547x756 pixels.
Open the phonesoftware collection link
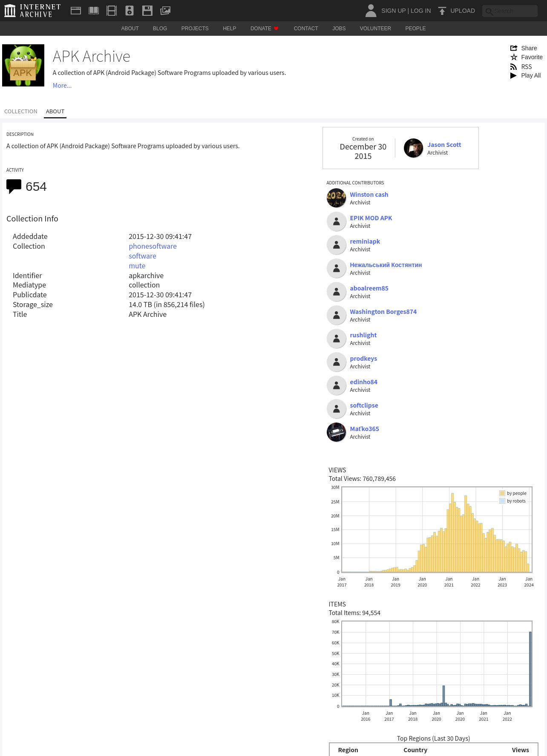point(153,246)
